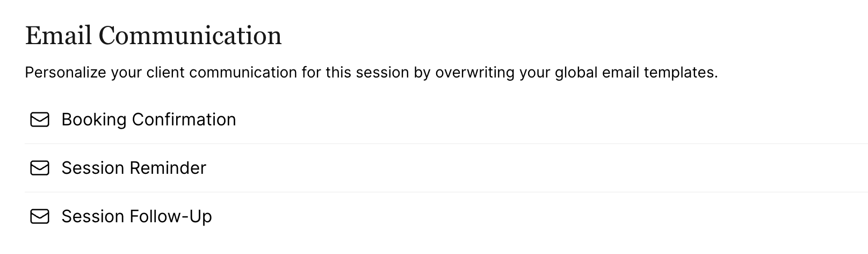Click the Booking Confirmation envelope icon

click(40, 119)
